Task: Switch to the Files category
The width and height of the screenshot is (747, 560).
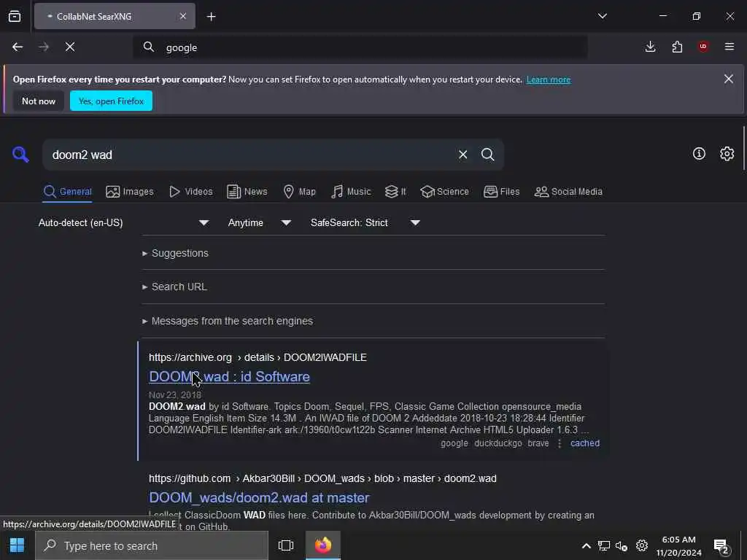Action: coord(502,192)
